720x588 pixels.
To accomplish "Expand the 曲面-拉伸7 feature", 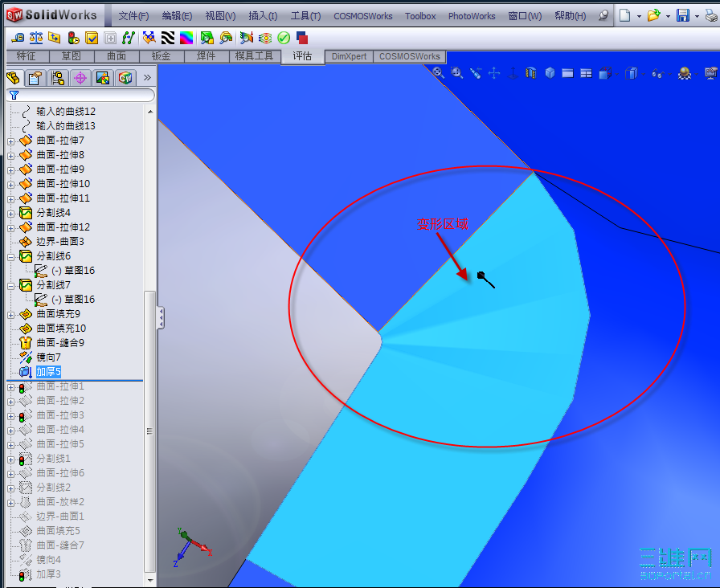I will (x=11, y=141).
